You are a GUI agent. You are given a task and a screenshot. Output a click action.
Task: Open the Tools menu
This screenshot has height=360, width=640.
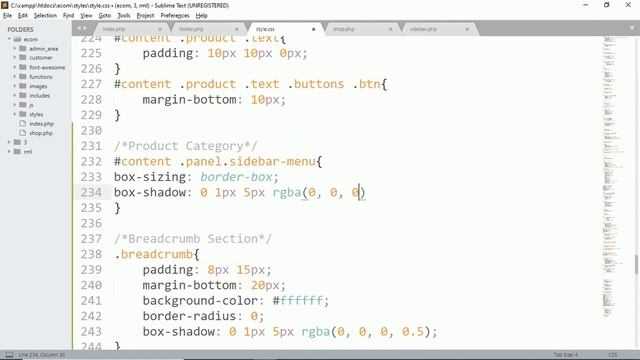pos(124,16)
